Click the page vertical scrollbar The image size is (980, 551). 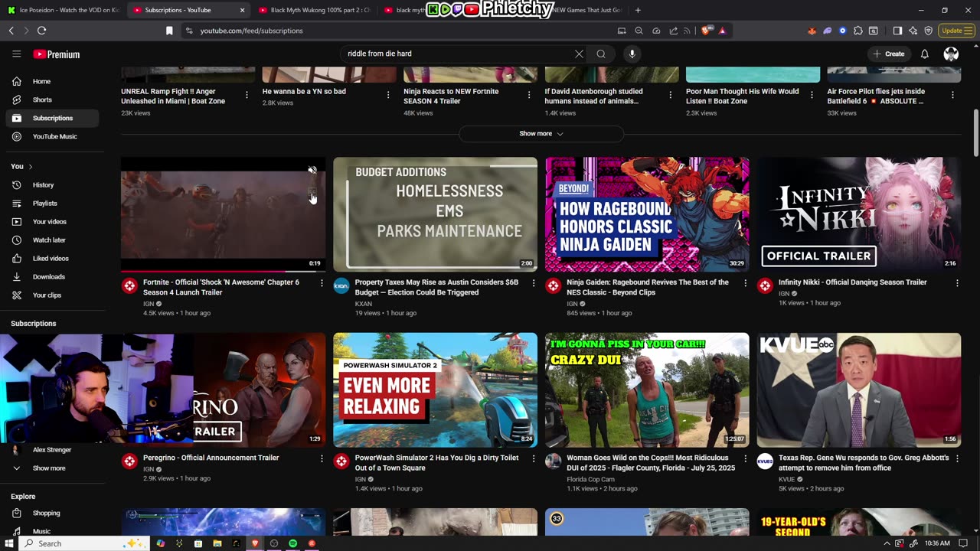coord(975,134)
